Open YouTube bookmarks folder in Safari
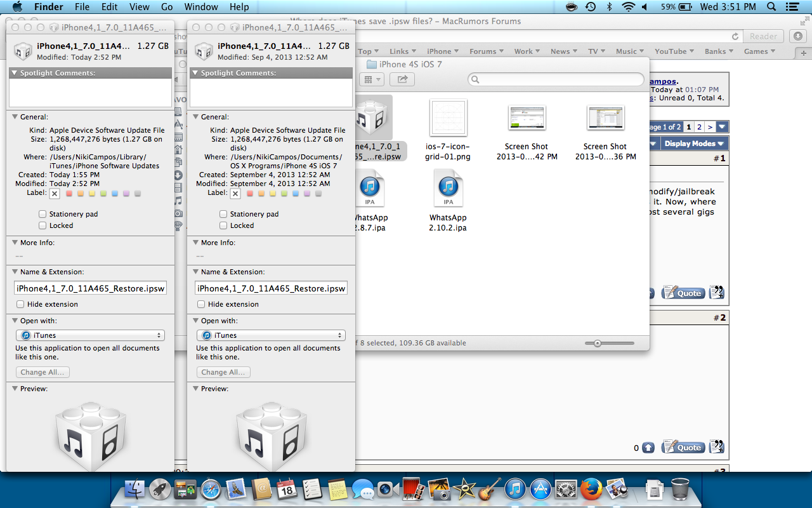The image size is (812, 508). tap(674, 51)
